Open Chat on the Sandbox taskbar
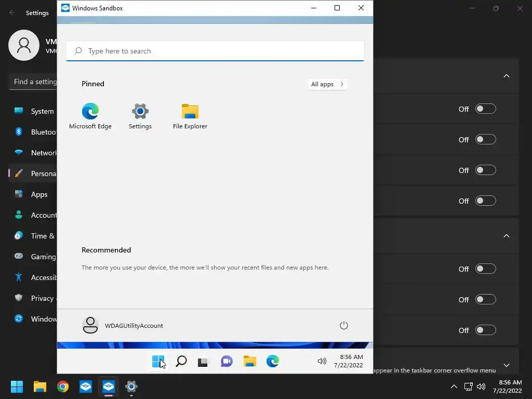532x399 pixels. point(227,362)
